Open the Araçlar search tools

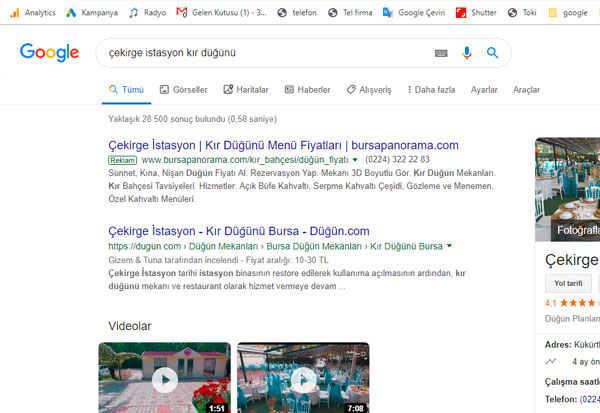(x=527, y=90)
